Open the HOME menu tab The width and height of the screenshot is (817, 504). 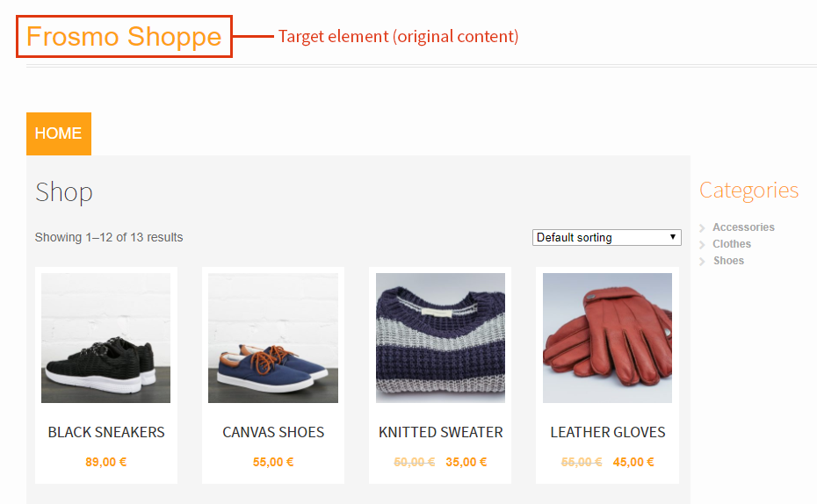tap(59, 133)
